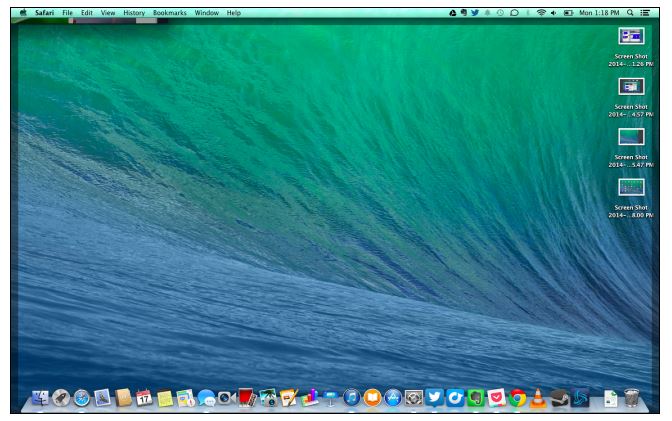Image resolution: width=672 pixels, height=421 pixels.
Task: Open Safari compass icon in Dock
Action: pyautogui.click(x=81, y=398)
